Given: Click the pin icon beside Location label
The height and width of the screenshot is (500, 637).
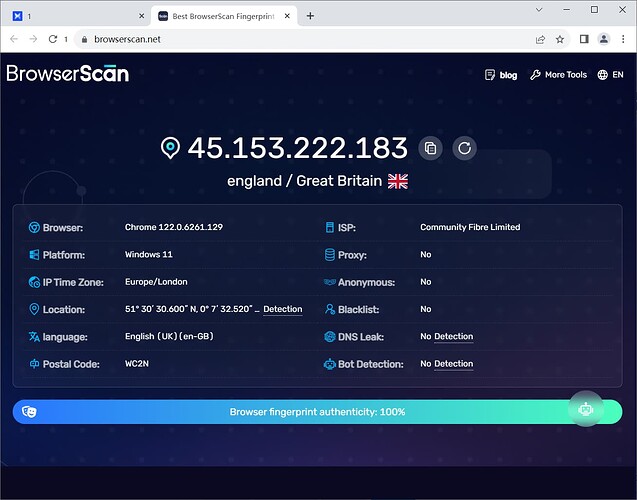Looking at the screenshot, I should (x=34, y=309).
